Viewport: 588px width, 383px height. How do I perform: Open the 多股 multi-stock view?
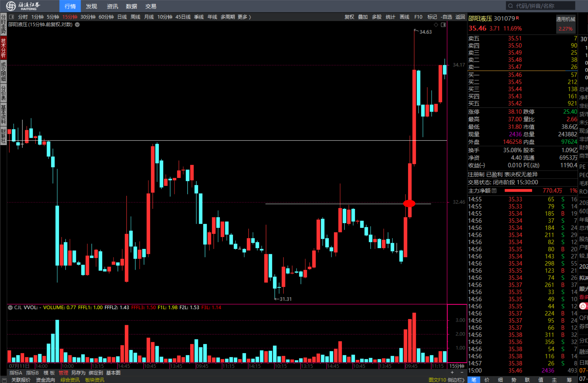(377, 17)
